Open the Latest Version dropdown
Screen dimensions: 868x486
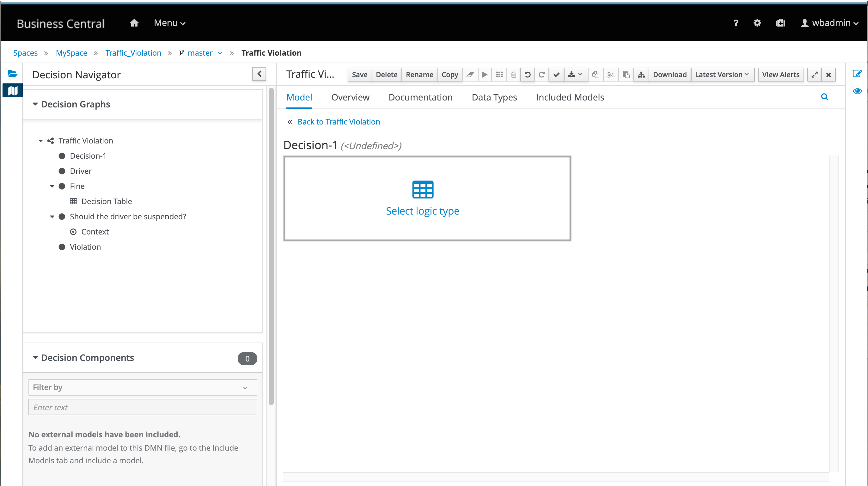pos(722,75)
